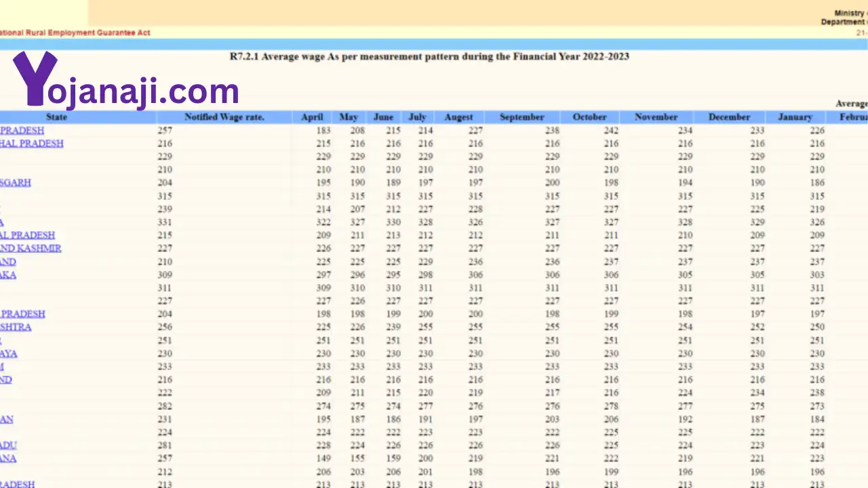Screen dimensions: 868x488
Task: Open the PRADESH link with notified wage 257
Action: pyautogui.click(x=22, y=131)
